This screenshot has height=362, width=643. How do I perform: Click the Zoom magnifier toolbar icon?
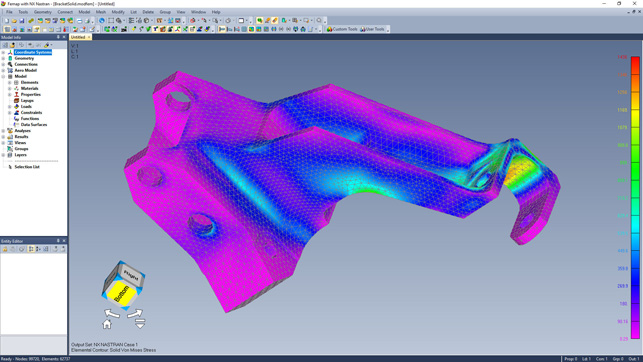[319, 20]
